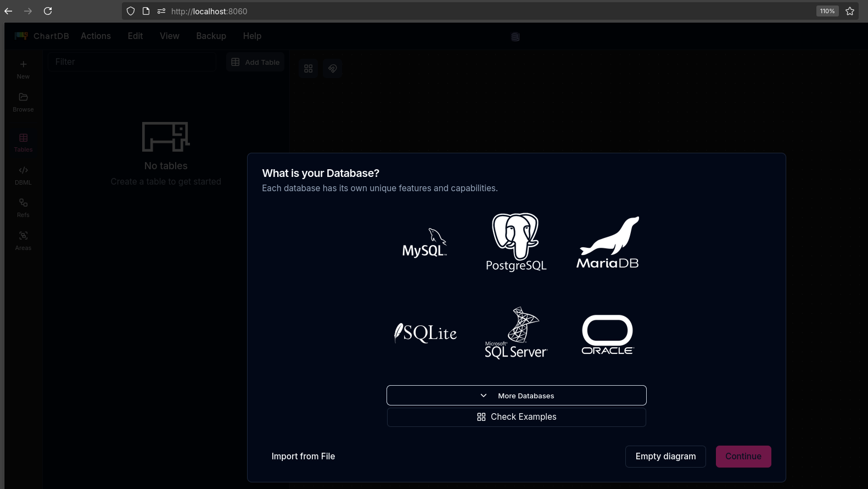868x489 pixels.
Task: Choose the PostgreSQL elephant logo
Action: (x=516, y=242)
